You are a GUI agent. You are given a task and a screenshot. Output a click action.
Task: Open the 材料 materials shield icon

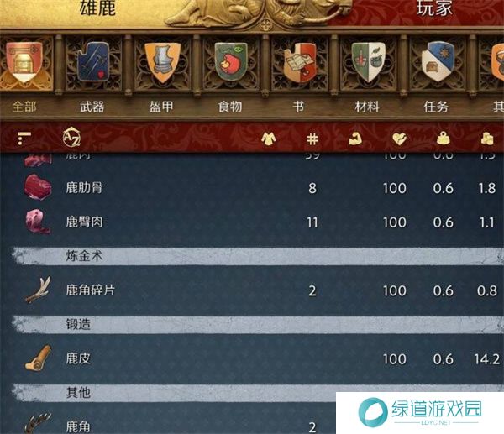(x=369, y=62)
